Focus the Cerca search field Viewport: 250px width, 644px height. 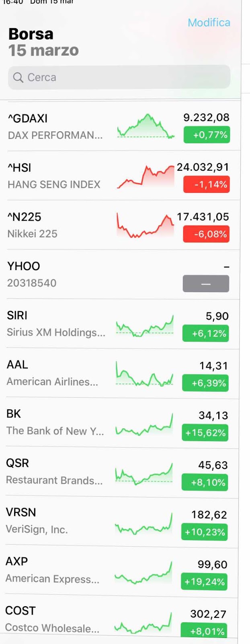(119, 77)
